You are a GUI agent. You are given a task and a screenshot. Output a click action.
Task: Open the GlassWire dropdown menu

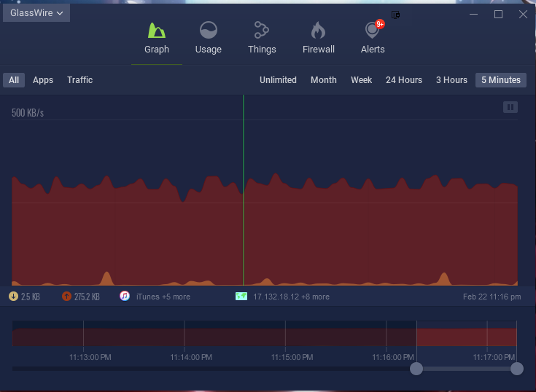tap(36, 13)
